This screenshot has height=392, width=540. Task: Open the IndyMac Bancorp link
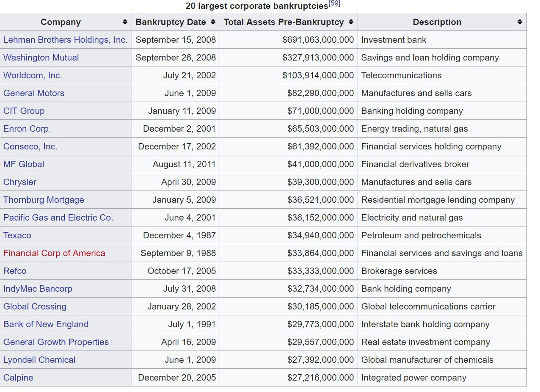(38, 289)
